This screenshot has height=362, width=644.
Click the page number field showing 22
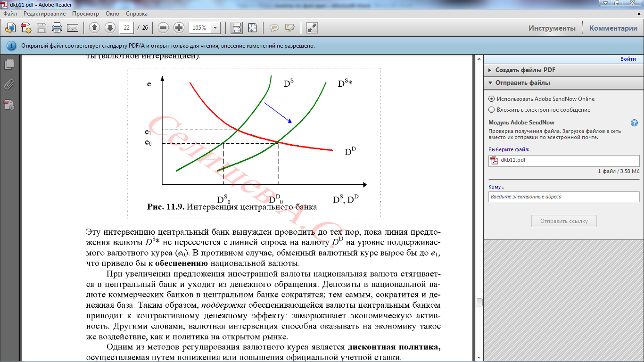coord(126,28)
